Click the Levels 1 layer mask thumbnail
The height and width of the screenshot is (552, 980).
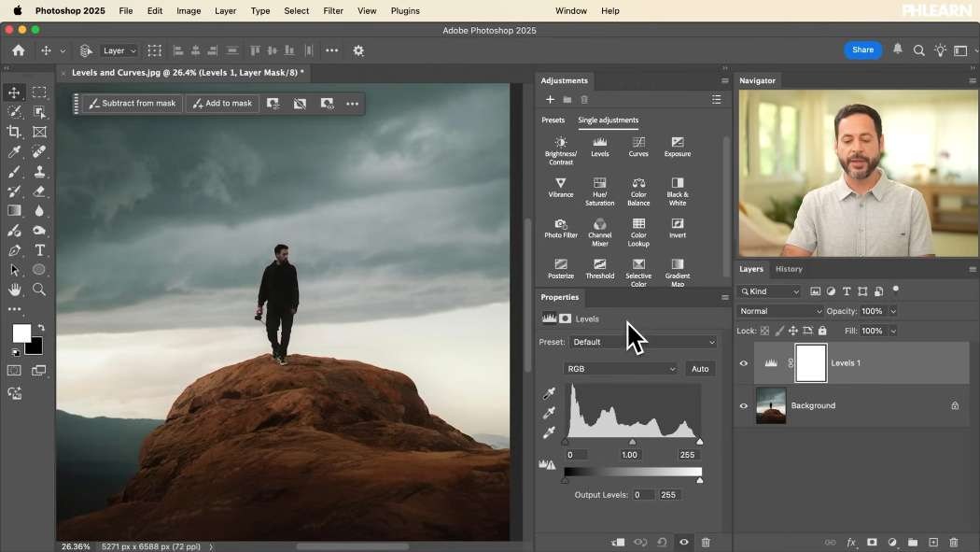[x=811, y=363]
